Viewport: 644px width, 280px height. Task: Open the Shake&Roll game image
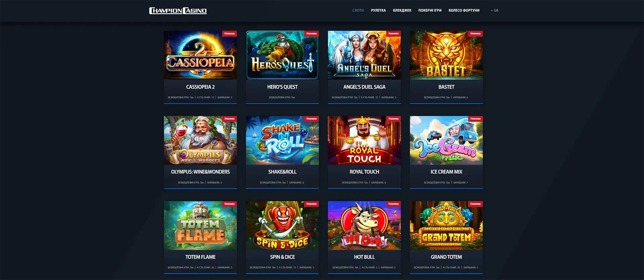coord(282,140)
